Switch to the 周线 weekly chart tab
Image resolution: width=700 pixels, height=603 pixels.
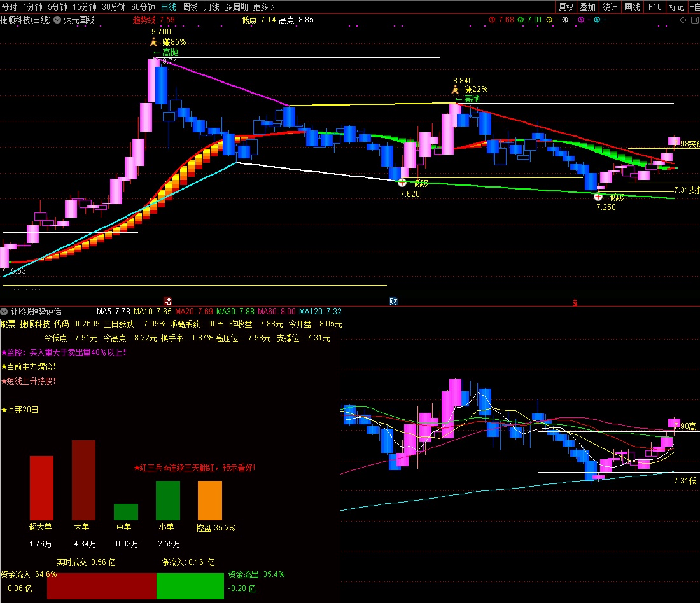190,7
